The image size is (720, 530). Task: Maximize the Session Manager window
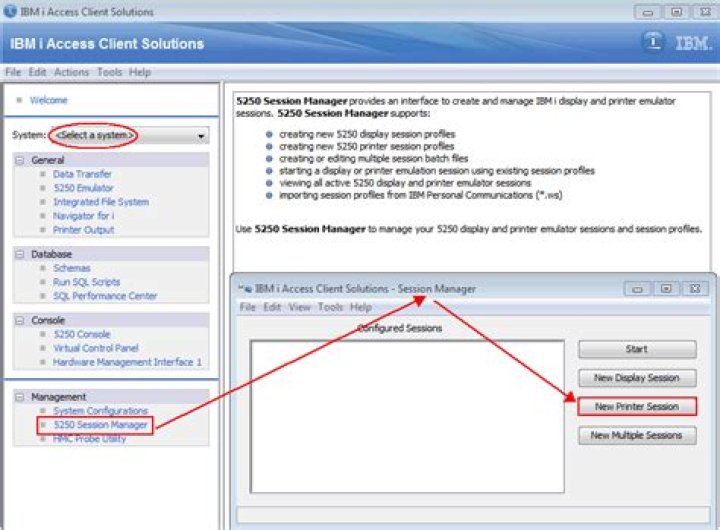click(x=666, y=289)
